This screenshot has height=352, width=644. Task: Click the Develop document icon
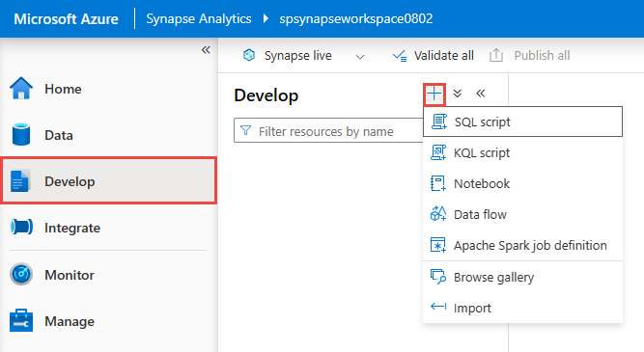(19, 181)
